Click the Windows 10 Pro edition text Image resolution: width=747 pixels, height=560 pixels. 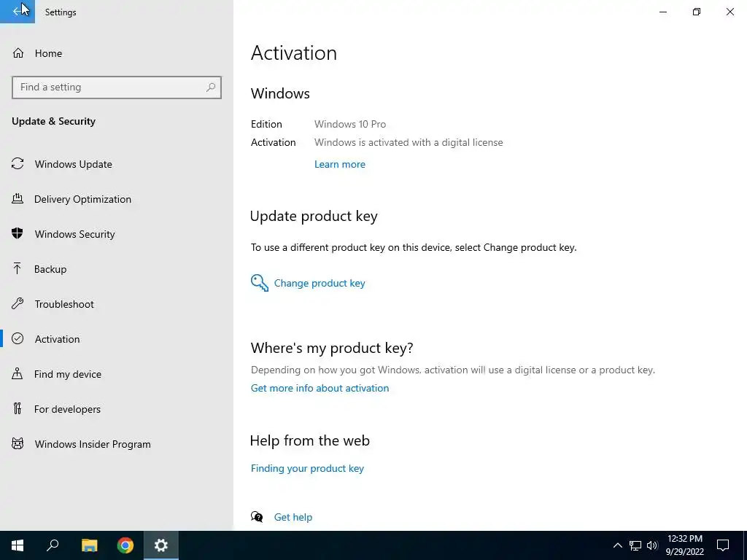point(350,124)
